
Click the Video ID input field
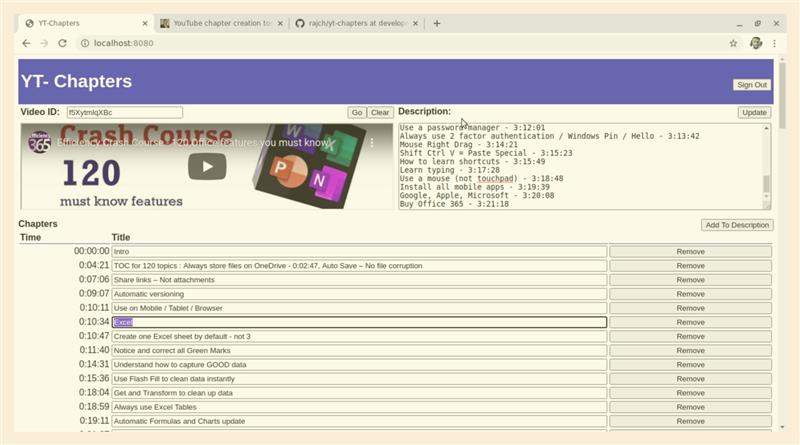point(124,113)
